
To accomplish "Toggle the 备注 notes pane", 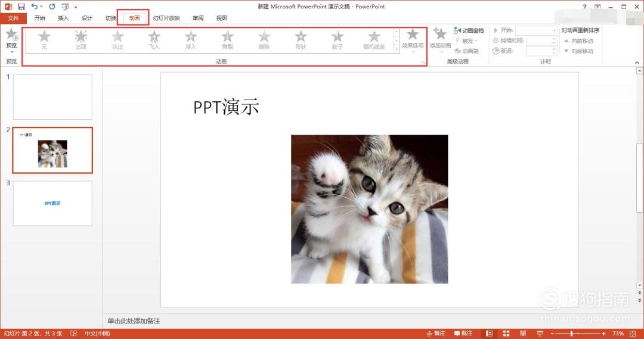I will point(436,334).
